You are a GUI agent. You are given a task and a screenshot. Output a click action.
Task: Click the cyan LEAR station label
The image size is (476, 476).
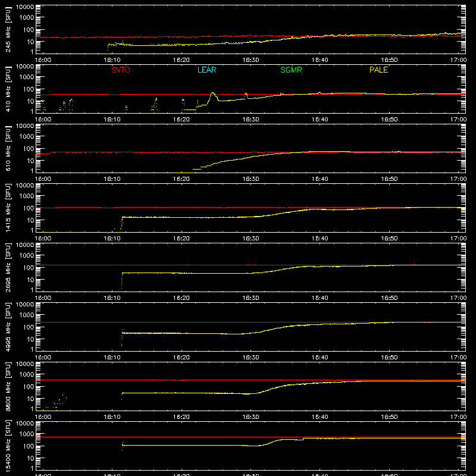click(206, 70)
